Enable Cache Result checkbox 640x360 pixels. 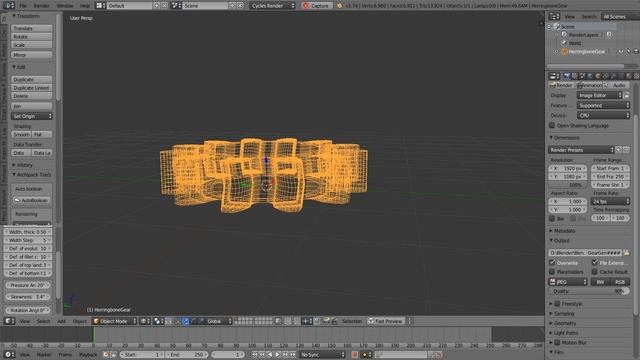595,271
